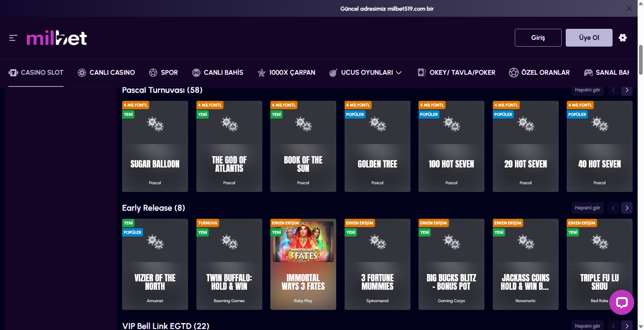The image size is (644, 330).
Task: Dismiss the address banner with X
Action: [629, 8]
